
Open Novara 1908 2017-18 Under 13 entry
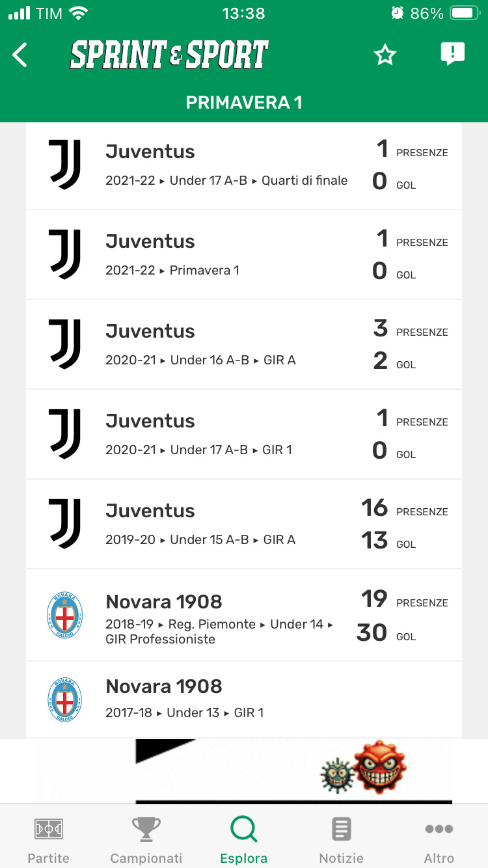[x=228, y=699]
